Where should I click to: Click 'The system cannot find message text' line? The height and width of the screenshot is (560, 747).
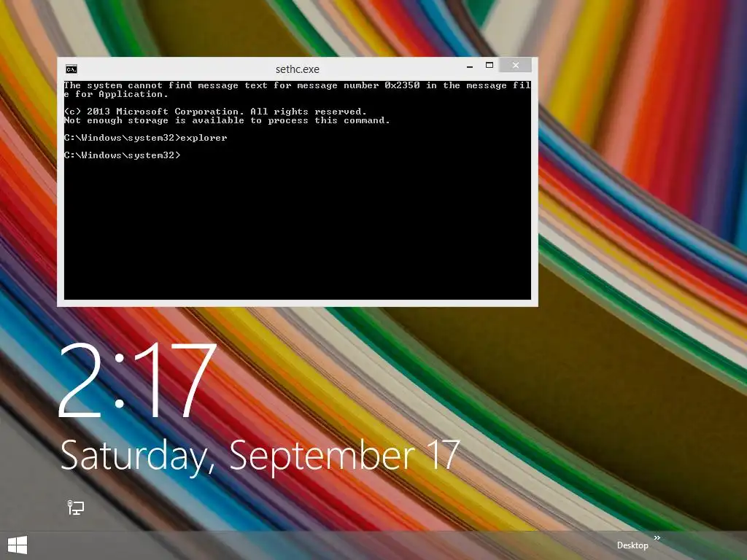pos(298,90)
